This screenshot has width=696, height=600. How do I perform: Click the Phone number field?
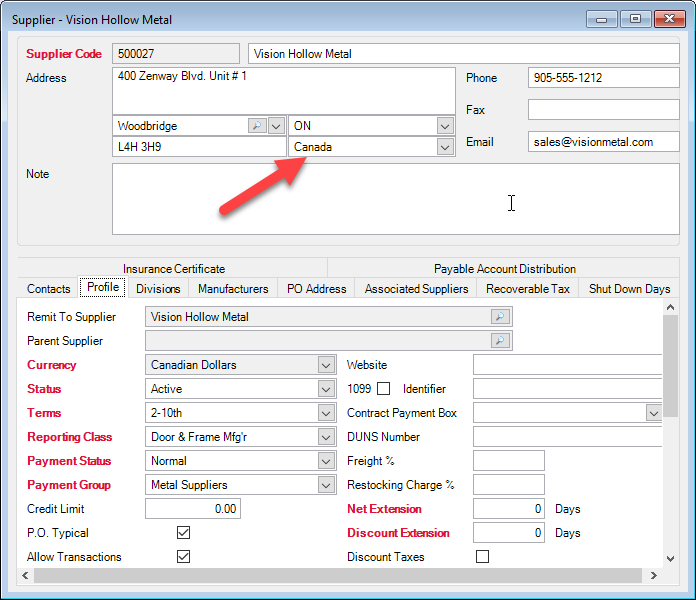(603, 78)
